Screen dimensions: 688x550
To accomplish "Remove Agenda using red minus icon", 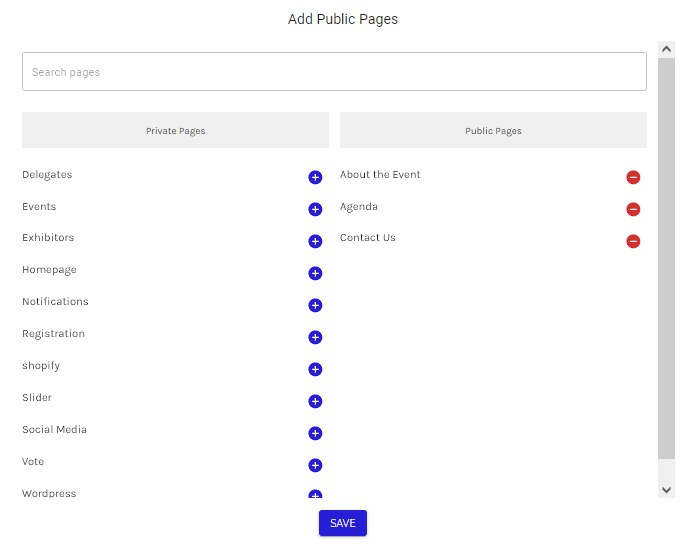I will click(x=633, y=209).
